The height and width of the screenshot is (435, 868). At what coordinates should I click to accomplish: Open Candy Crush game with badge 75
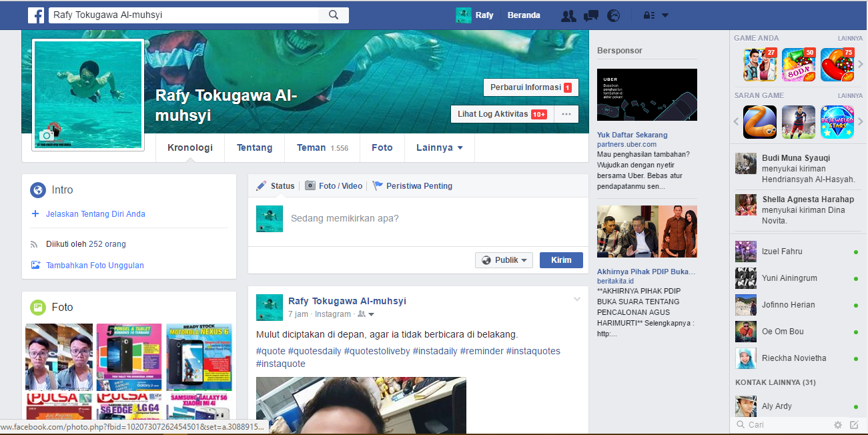pos(837,65)
